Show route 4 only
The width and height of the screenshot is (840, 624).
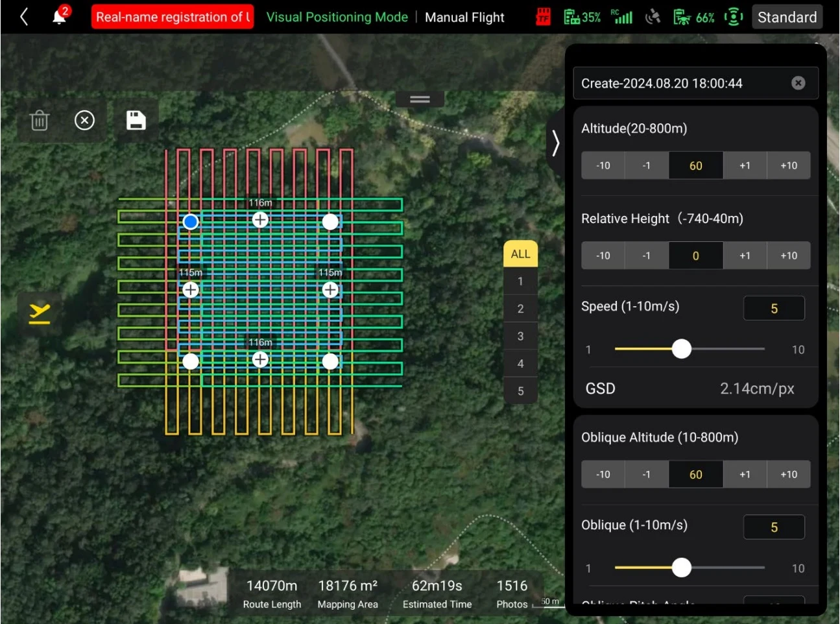coord(520,363)
